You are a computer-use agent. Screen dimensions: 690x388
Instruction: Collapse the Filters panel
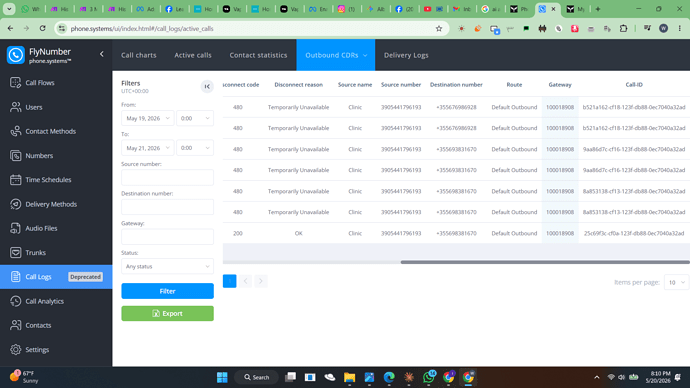point(207,87)
